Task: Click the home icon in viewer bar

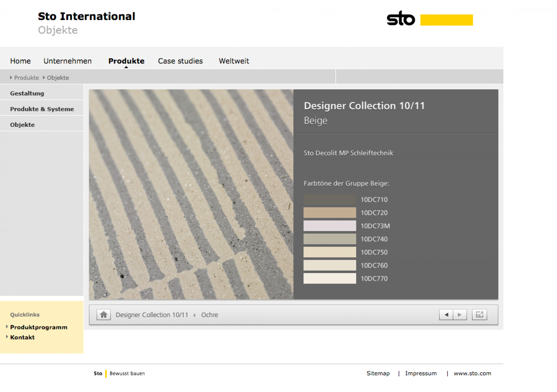Action: tap(104, 315)
